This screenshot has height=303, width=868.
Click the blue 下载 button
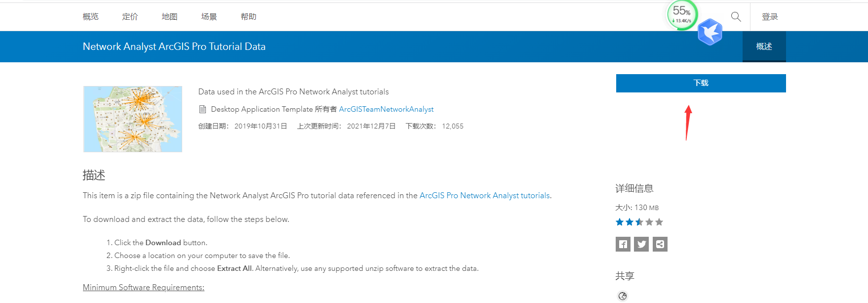point(701,83)
